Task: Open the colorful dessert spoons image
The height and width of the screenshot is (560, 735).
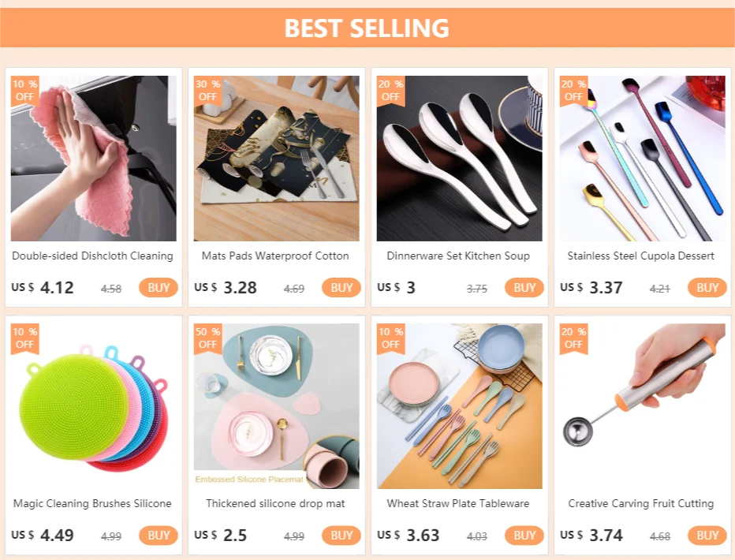Action: click(x=642, y=159)
